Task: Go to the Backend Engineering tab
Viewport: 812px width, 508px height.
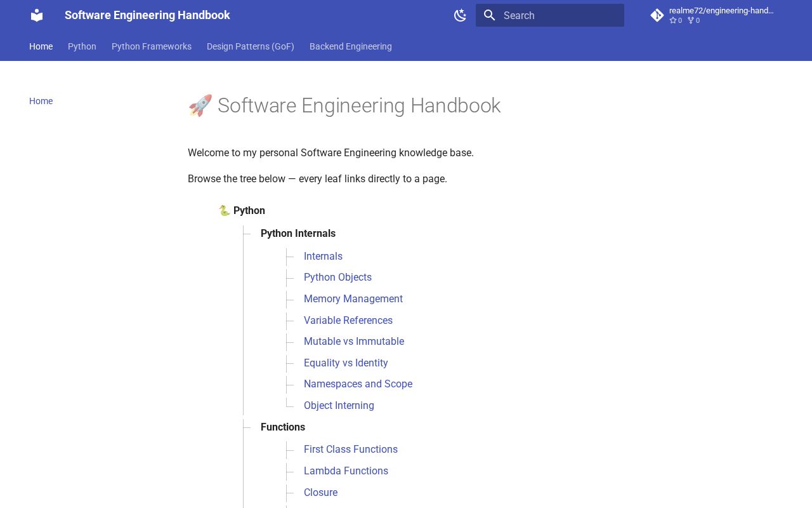Action: point(351,46)
